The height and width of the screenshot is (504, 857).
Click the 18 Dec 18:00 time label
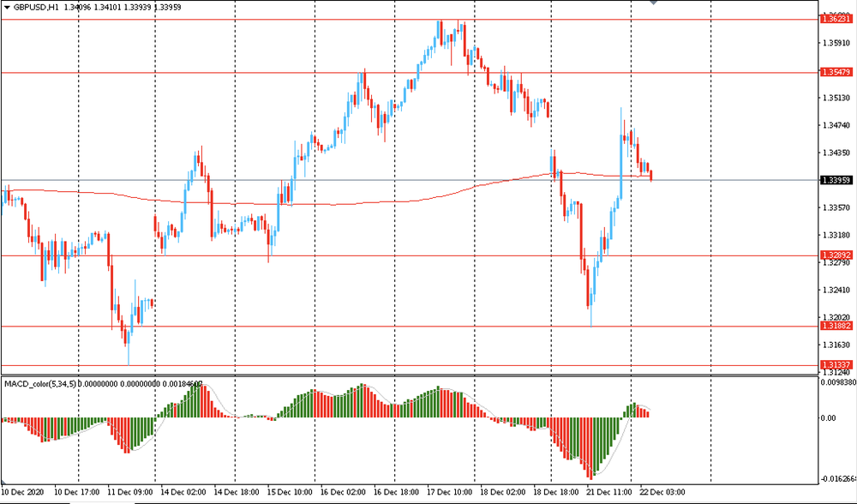[556, 492]
